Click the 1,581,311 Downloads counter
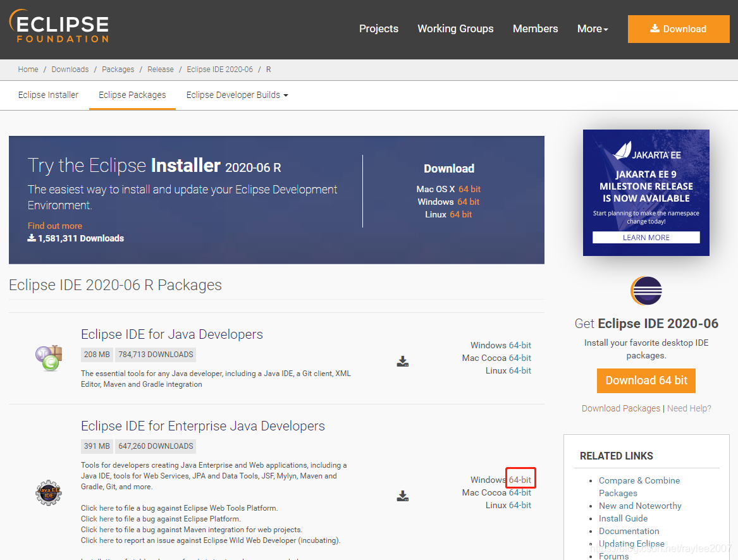This screenshot has height=560, width=738. [x=76, y=238]
